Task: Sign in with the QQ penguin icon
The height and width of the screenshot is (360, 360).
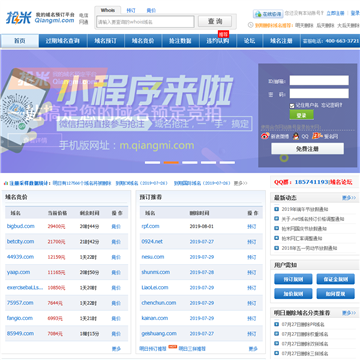Action: pyautogui.click(x=296, y=136)
